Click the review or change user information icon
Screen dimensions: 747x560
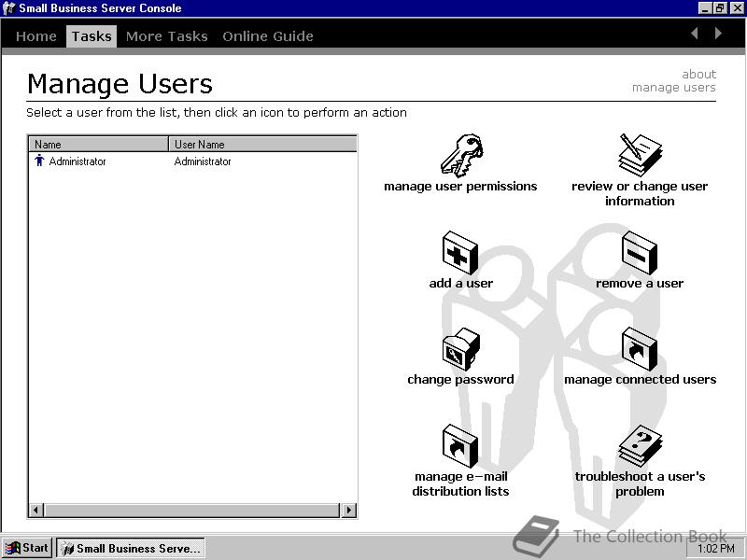tap(640, 155)
